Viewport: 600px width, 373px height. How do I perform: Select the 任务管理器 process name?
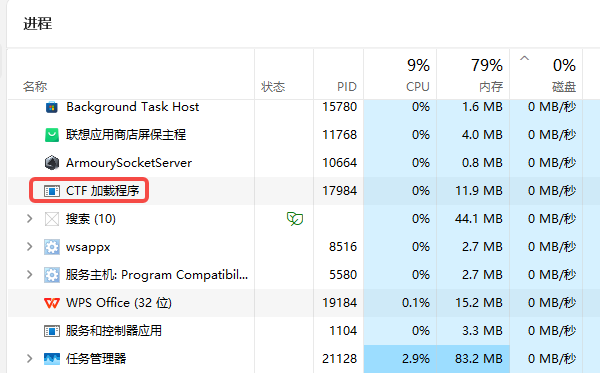coord(96,358)
